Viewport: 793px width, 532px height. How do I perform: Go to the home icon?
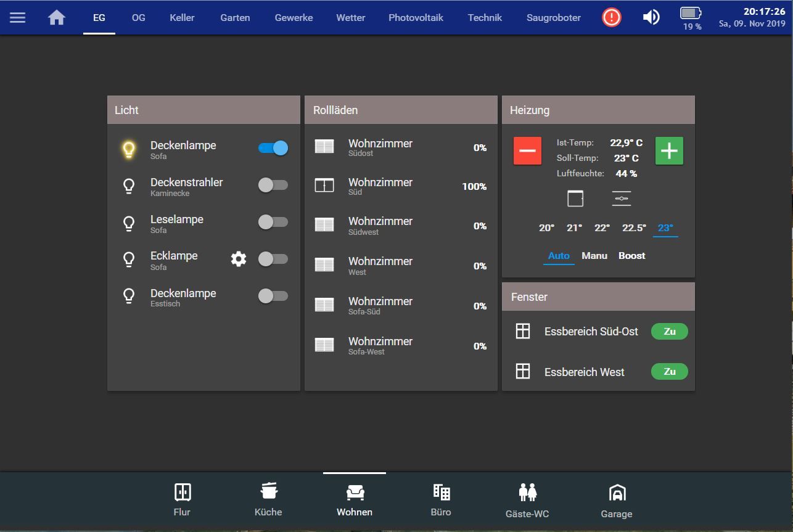(x=57, y=17)
